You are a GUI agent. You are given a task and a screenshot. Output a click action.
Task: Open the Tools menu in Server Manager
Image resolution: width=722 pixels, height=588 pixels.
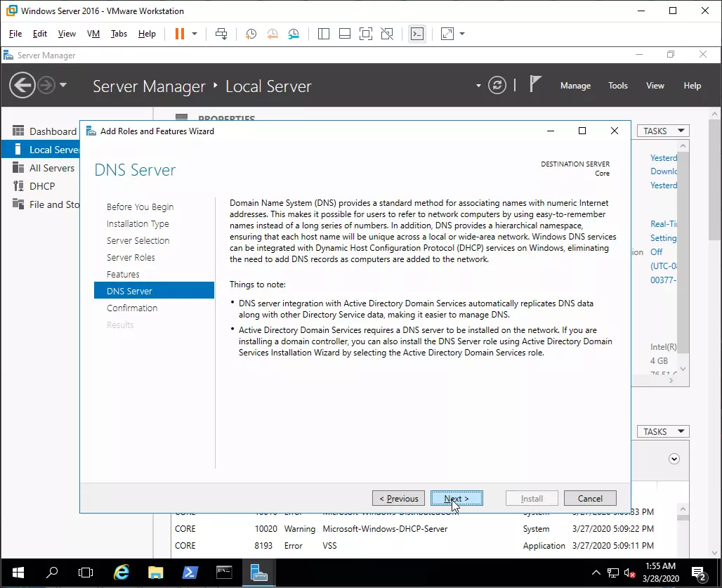[617, 86]
